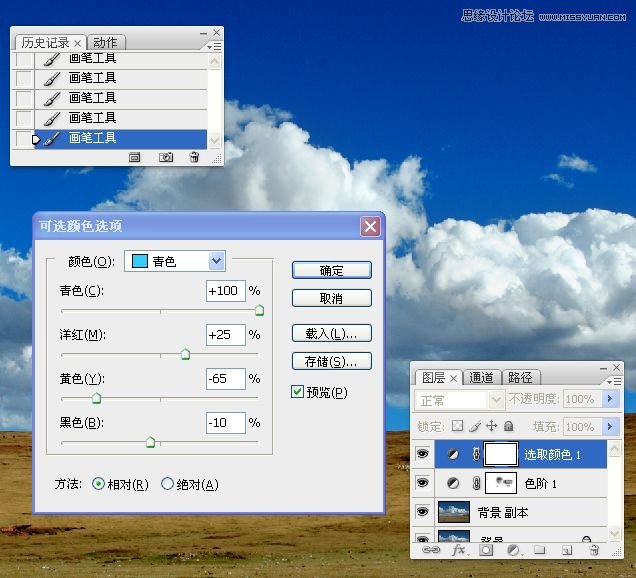Click adjustment icon of 色阶 1 layer
This screenshot has width=636, height=578.
[453, 483]
